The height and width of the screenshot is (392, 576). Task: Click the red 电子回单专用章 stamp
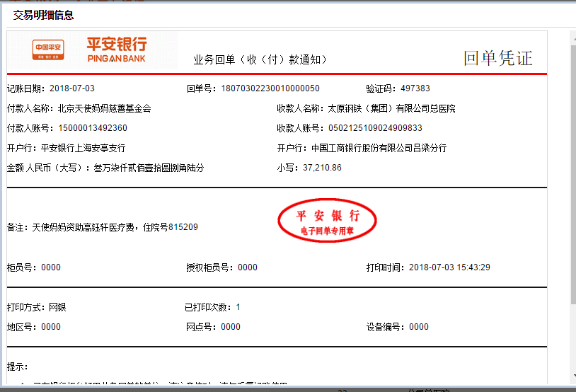coord(327,221)
